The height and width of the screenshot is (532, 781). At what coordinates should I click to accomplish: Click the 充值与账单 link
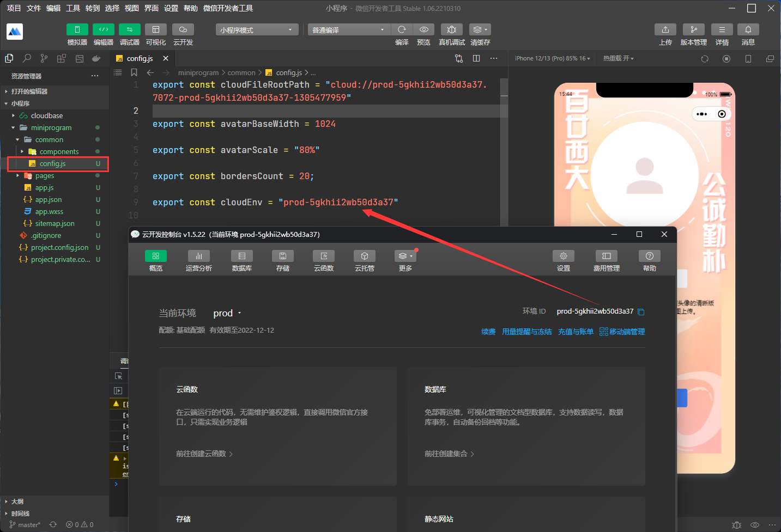pos(576,332)
